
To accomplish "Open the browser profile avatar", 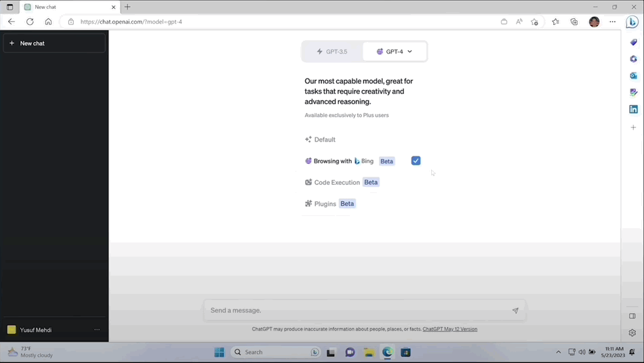I will coord(594,22).
